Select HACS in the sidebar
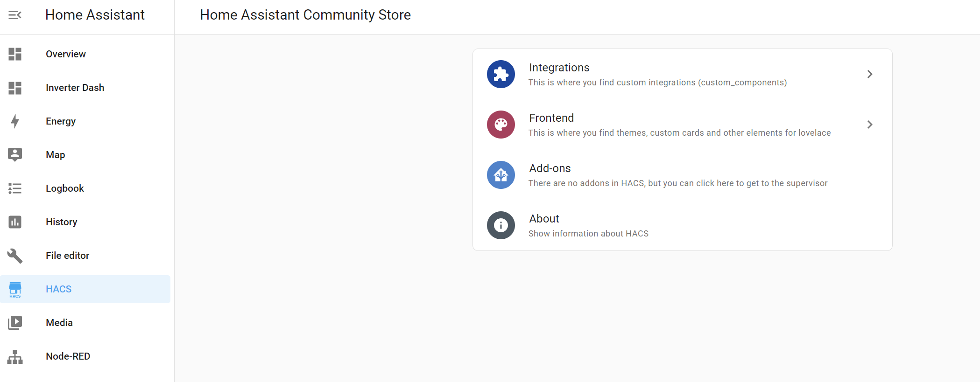The image size is (980, 382). [x=59, y=289]
